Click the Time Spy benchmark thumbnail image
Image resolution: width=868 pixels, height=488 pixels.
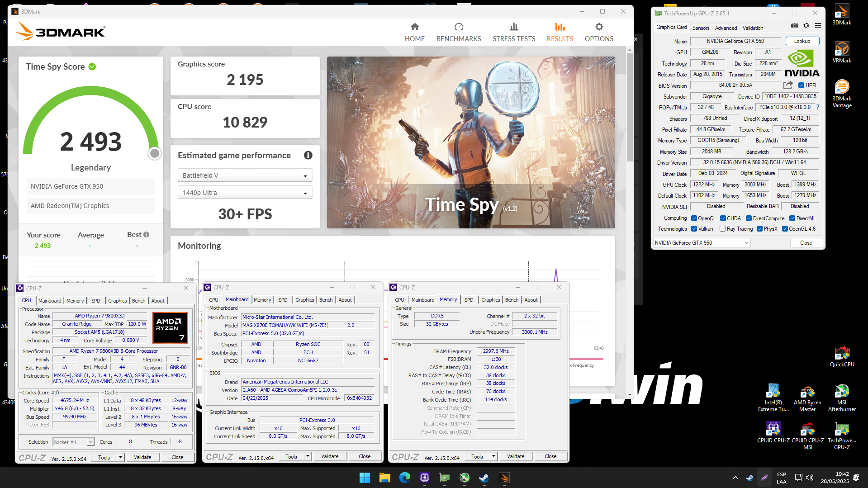point(471,142)
